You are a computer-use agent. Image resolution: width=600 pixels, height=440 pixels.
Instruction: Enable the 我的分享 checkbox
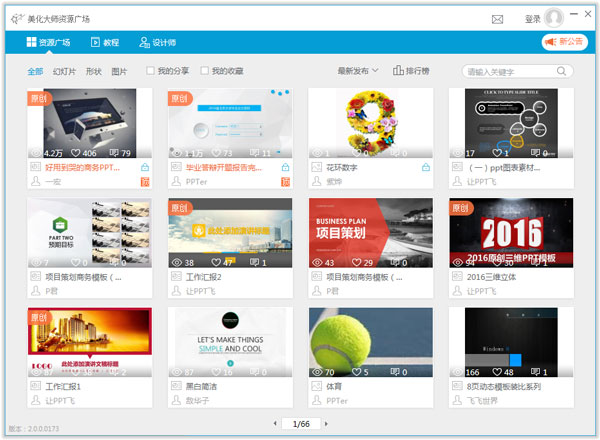tap(151, 72)
